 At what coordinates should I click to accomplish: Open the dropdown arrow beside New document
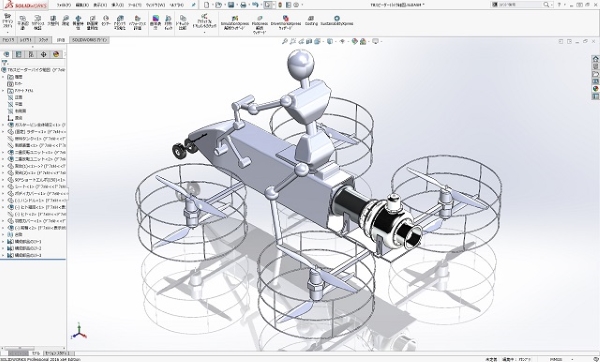[212, 5]
